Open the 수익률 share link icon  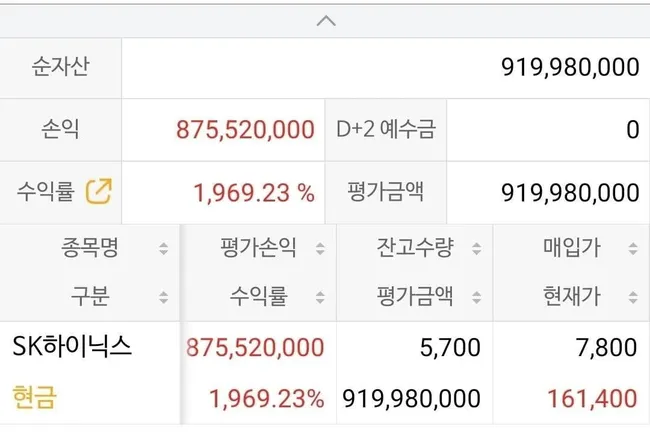[x=98, y=191]
